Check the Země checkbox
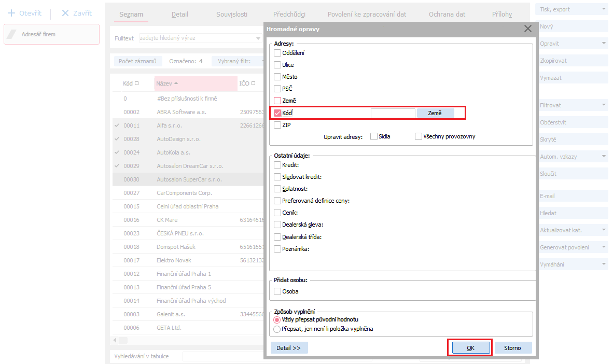The height and width of the screenshot is (364, 613). (277, 101)
